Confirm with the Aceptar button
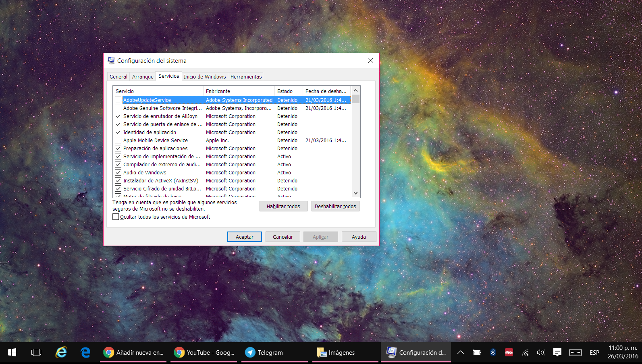 click(245, 237)
